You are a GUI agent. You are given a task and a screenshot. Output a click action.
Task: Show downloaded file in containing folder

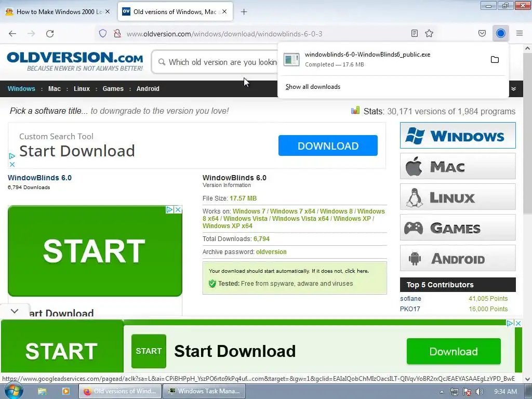495,60
